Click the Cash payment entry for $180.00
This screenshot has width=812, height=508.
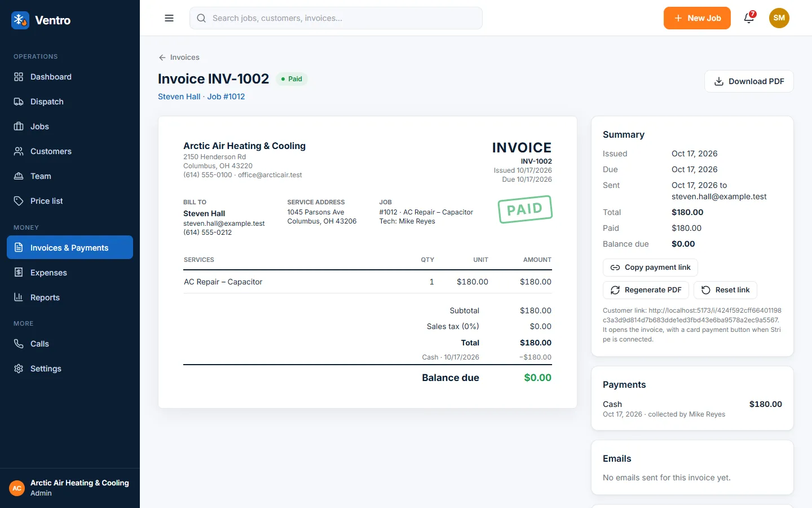(692, 409)
